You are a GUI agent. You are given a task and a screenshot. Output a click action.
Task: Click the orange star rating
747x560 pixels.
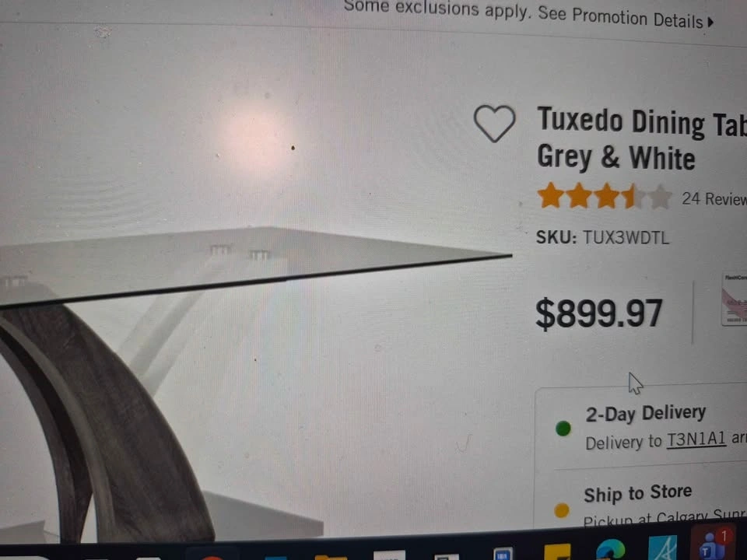point(604,196)
